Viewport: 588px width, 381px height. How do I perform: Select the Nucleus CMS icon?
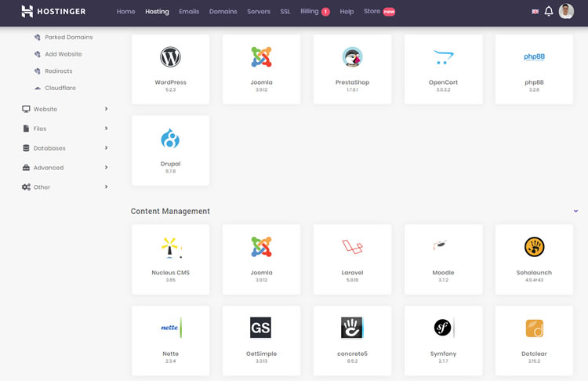(171, 248)
